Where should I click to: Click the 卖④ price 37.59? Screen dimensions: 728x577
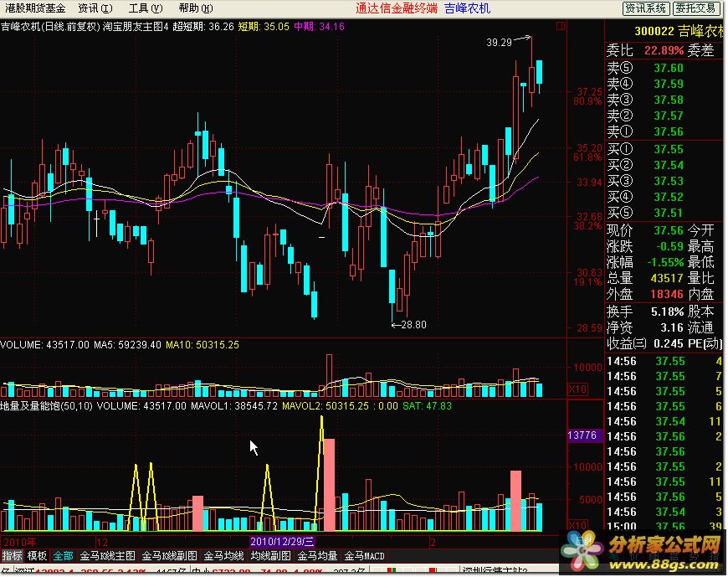pyautogui.click(x=669, y=84)
